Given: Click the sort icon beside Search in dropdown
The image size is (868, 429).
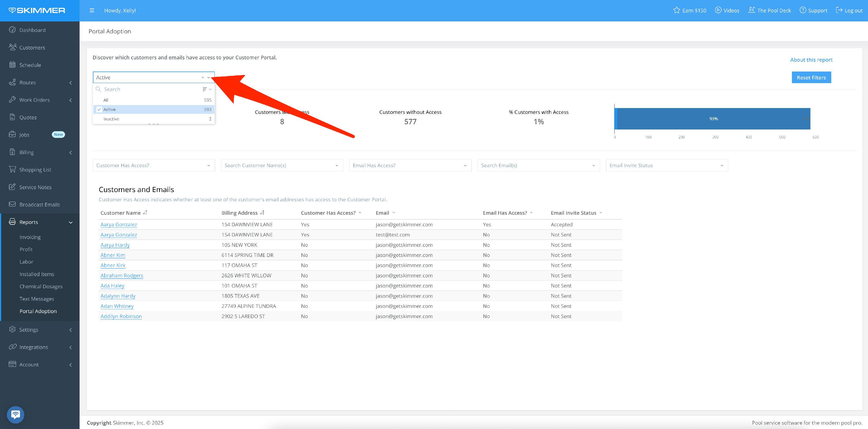Looking at the screenshot, I should click(205, 90).
